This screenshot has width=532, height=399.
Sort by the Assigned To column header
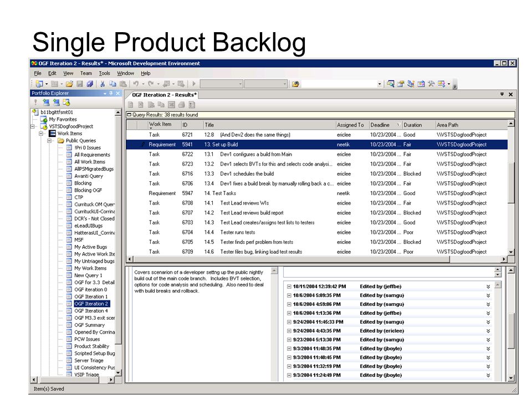tap(352, 125)
